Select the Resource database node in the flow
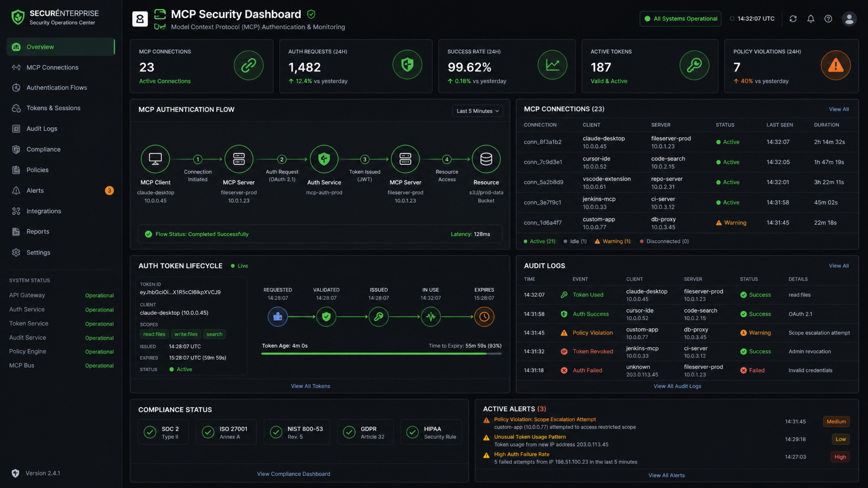The height and width of the screenshot is (488, 868). click(x=486, y=159)
